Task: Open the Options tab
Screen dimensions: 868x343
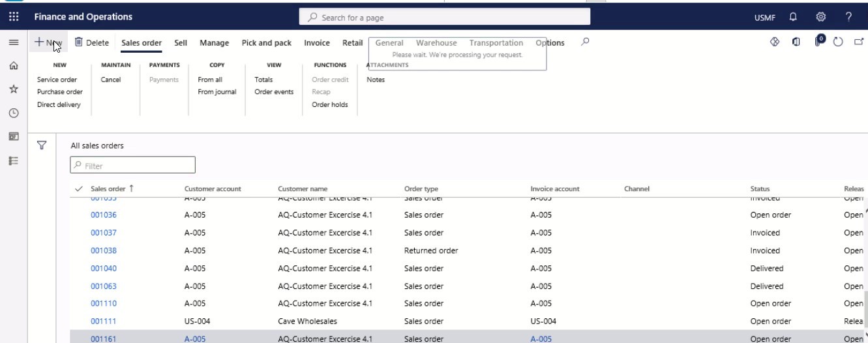Action: point(550,43)
